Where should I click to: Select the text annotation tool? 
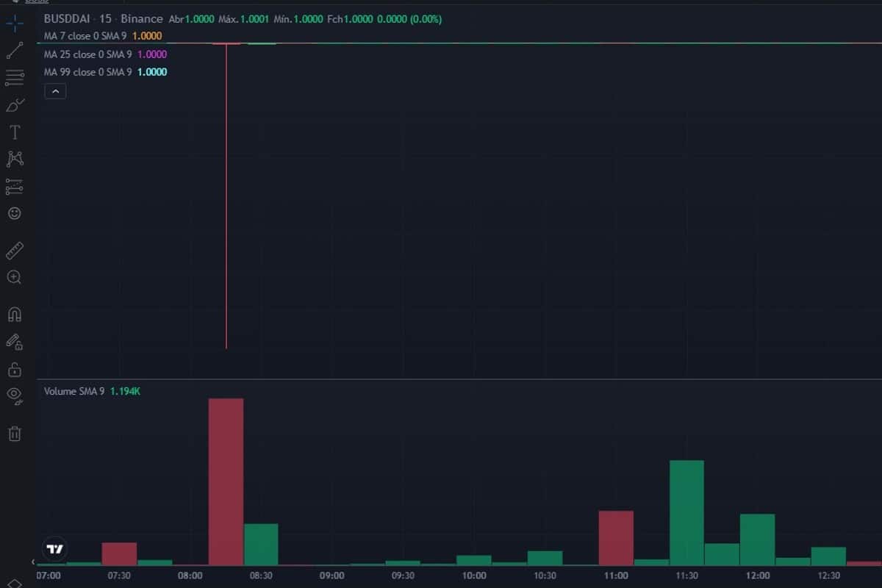click(14, 132)
